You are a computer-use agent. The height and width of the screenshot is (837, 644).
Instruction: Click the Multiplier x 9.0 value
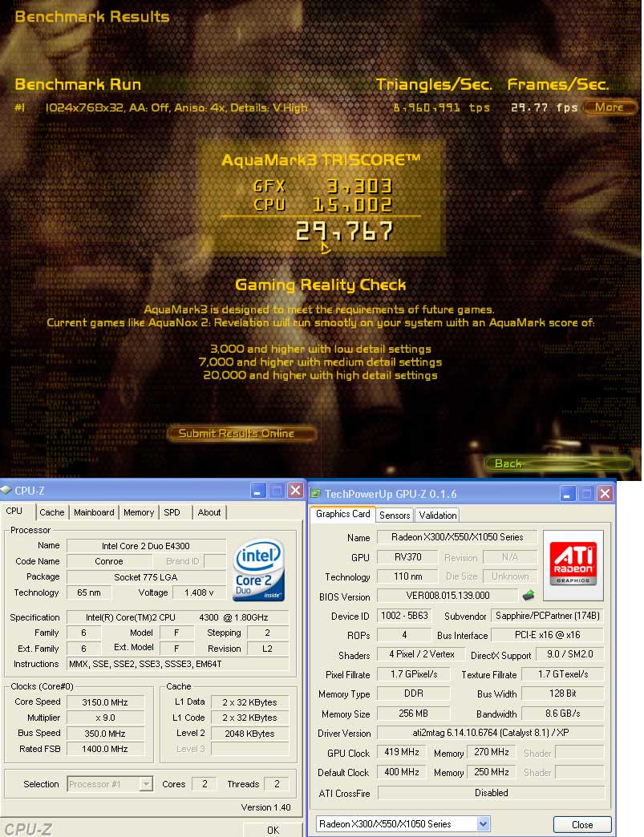pos(105,718)
